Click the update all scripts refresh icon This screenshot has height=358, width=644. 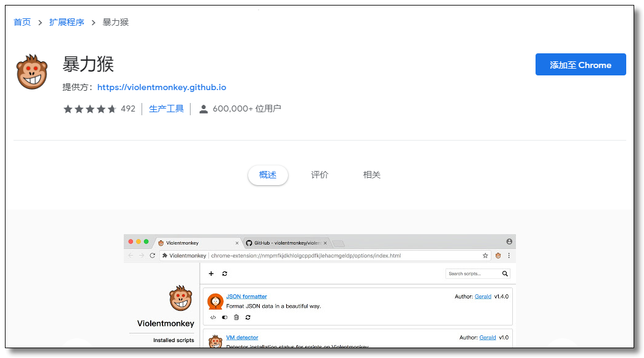225,273
